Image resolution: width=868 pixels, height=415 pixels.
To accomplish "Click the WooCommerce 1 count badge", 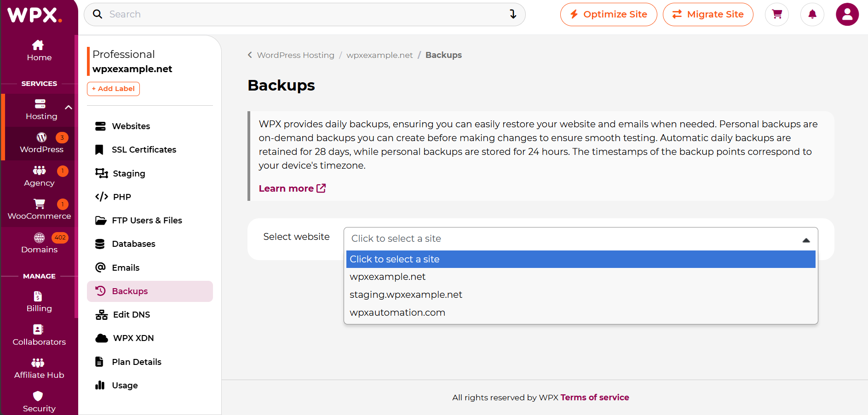I will pos(63,204).
